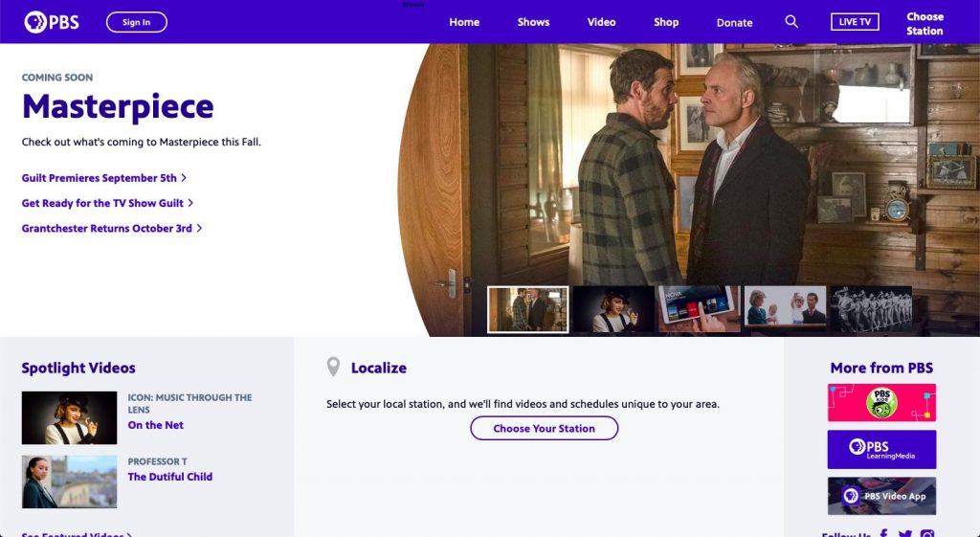Open the Shop menu item

coord(666,22)
